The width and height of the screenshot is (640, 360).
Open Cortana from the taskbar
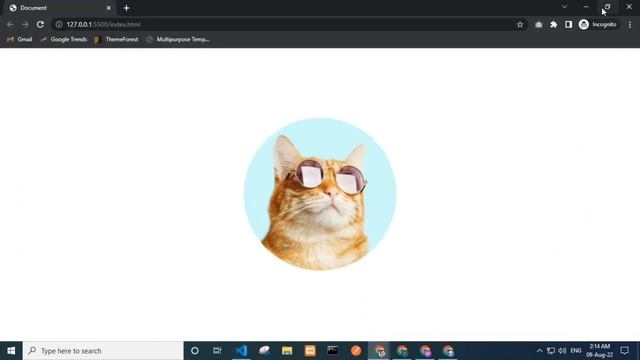[195, 351]
